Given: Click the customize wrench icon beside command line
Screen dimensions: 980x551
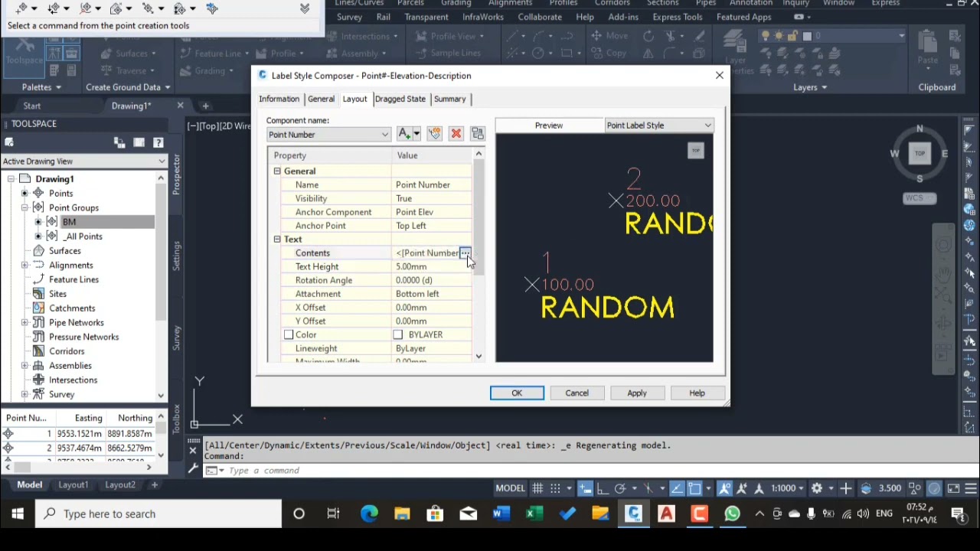Looking at the screenshot, I should coord(193,470).
